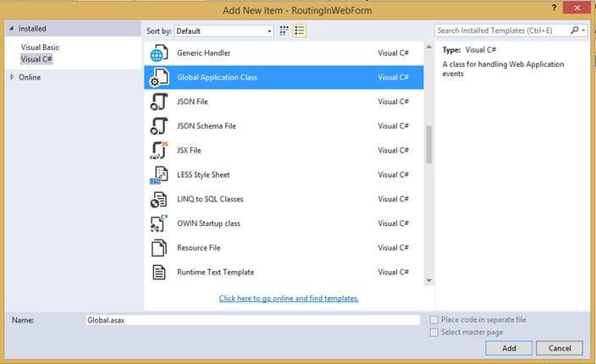Open the Sort by Default dropdown

(x=223, y=30)
